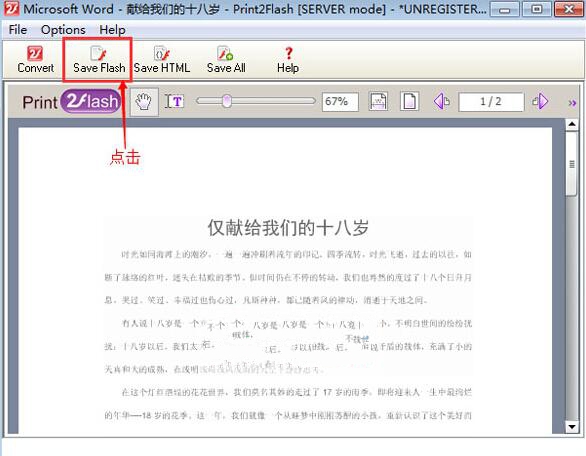Select the hand pan tool
The height and width of the screenshot is (456, 586).
tap(144, 102)
